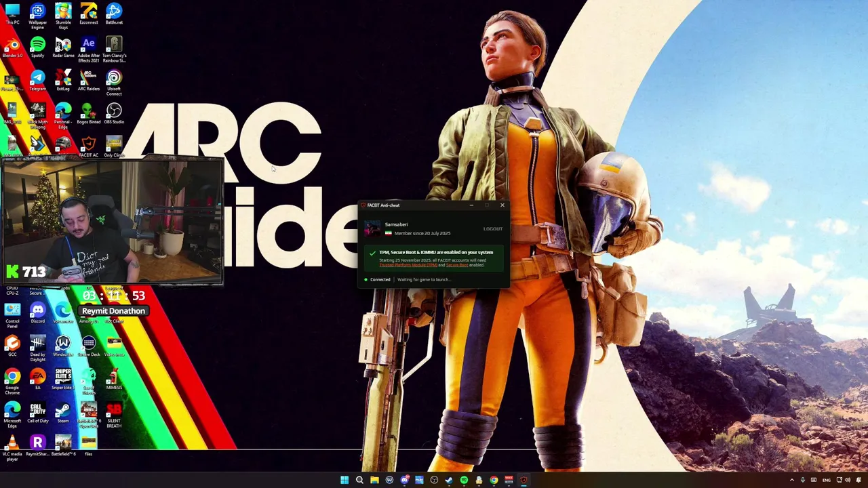Click the FACEIT Anti-cheat window title
The height and width of the screenshot is (488, 868).
384,205
